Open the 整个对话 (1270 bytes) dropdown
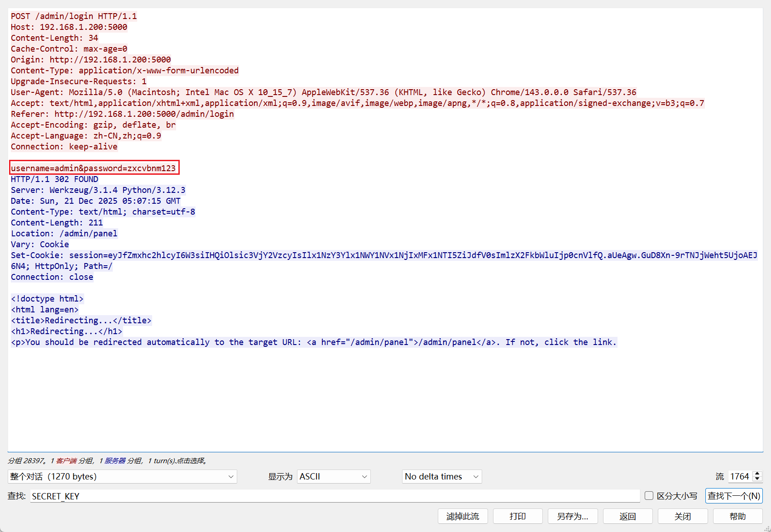771x532 pixels. coord(122,476)
